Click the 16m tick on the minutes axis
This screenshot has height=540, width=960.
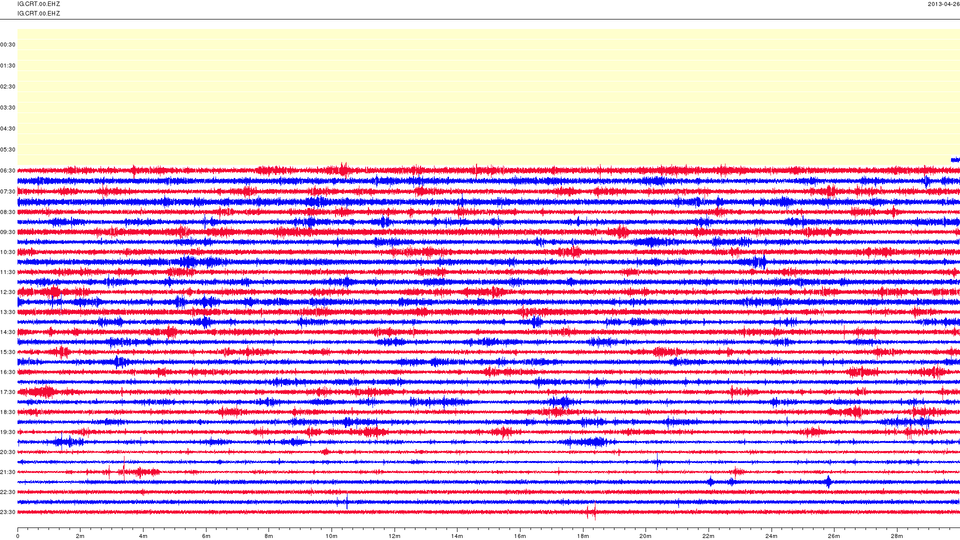520,536
